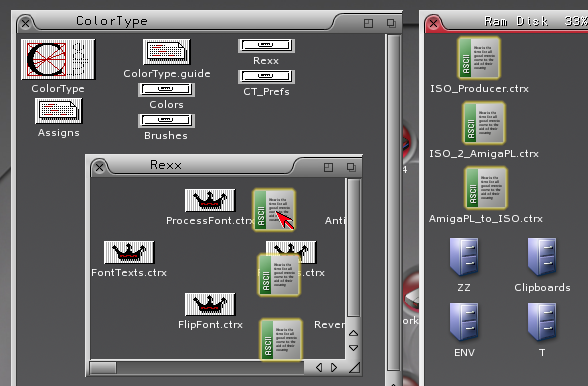Select the FontTexts.ctrx crown icon

point(129,252)
